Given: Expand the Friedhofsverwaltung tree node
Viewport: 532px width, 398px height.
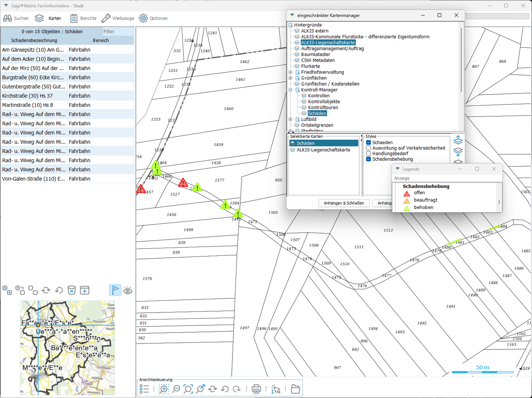Looking at the screenshot, I should [290, 72].
